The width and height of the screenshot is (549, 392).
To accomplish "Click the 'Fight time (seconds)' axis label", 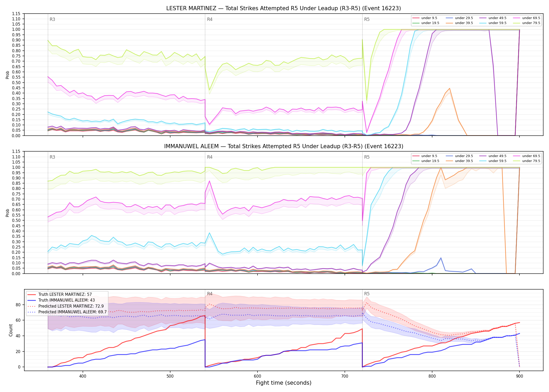I will [x=284, y=383].
